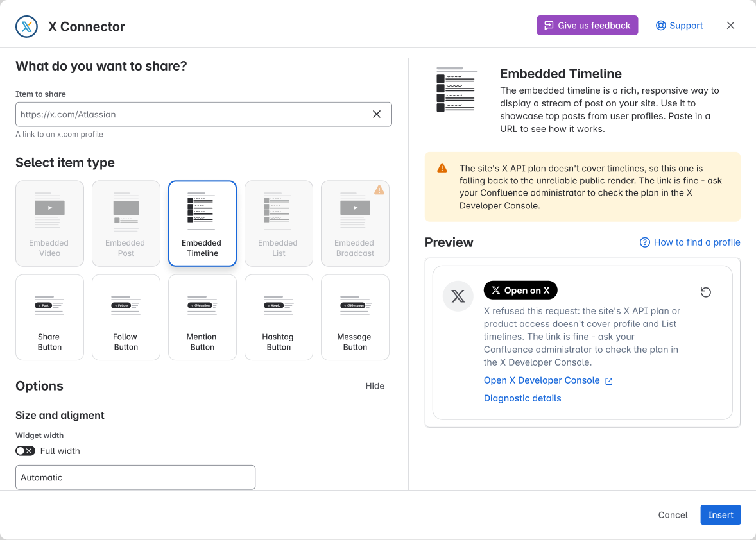Select the Embedded Broadcast item type

pyautogui.click(x=355, y=224)
